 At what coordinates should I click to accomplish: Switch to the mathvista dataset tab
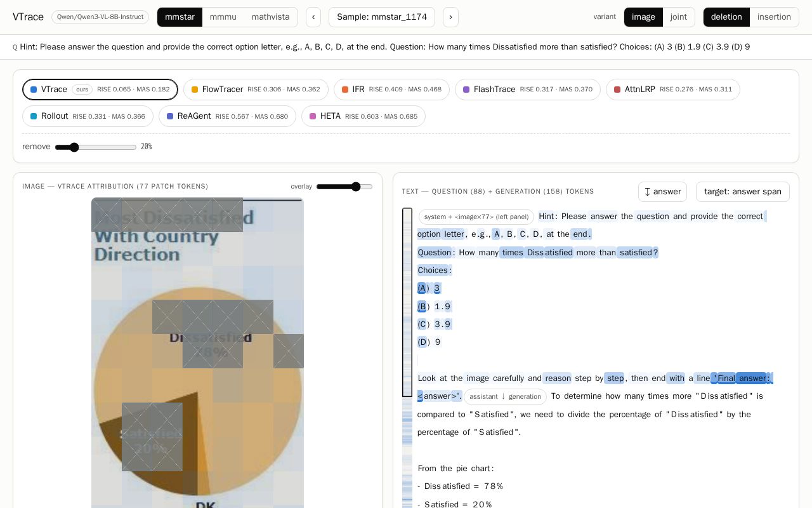pyautogui.click(x=271, y=17)
